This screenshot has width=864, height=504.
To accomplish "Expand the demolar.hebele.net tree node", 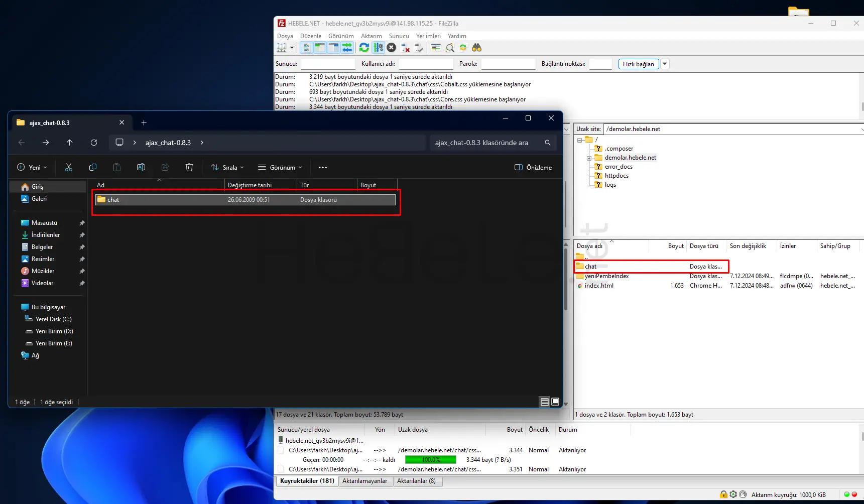I will pos(589,158).
